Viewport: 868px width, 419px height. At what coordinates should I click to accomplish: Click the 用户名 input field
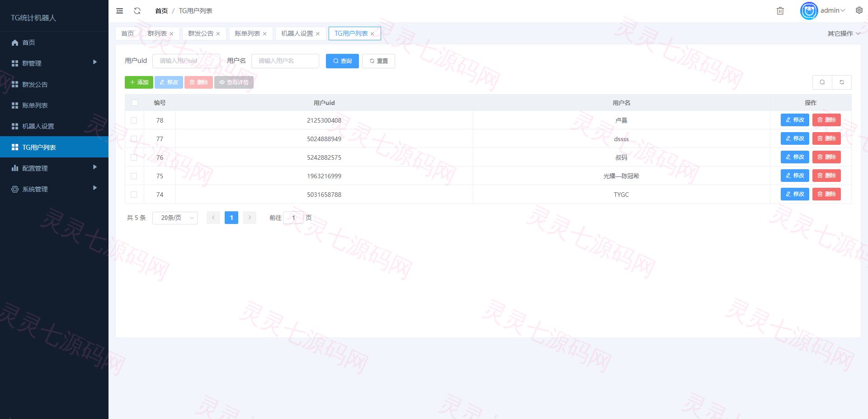pyautogui.click(x=285, y=61)
